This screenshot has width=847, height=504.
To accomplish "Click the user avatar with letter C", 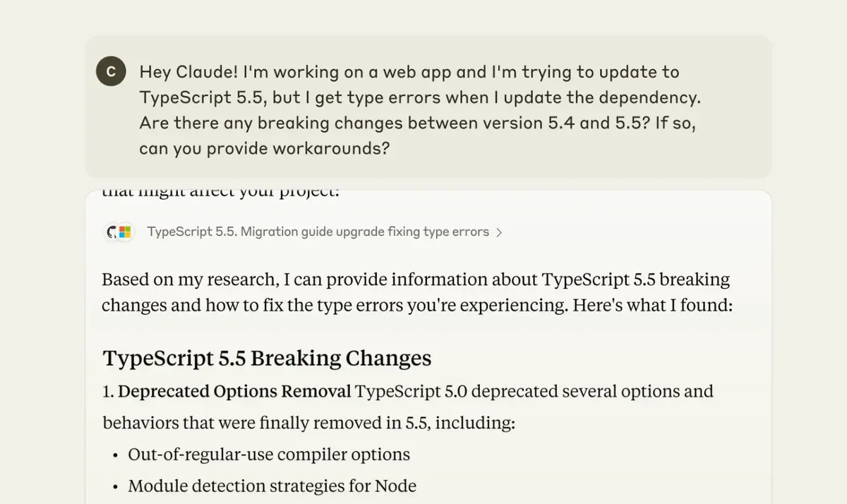I will click(x=111, y=72).
